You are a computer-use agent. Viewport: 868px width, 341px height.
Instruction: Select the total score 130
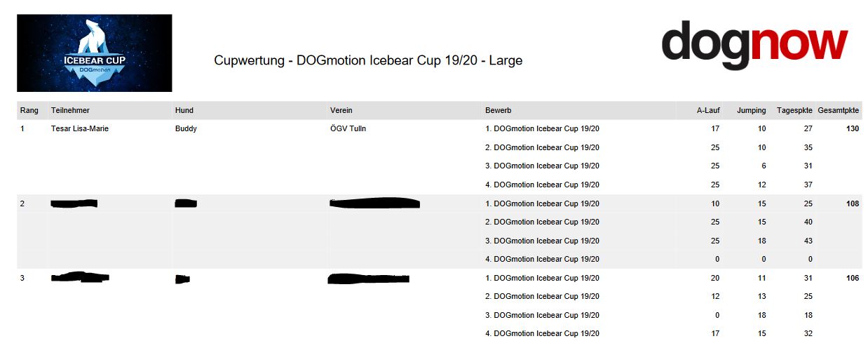point(852,129)
